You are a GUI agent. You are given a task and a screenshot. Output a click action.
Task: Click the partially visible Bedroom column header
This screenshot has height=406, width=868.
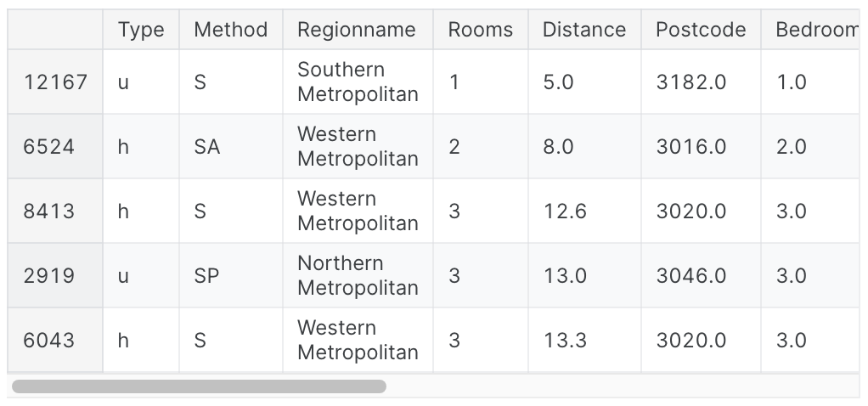click(x=810, y=30)
